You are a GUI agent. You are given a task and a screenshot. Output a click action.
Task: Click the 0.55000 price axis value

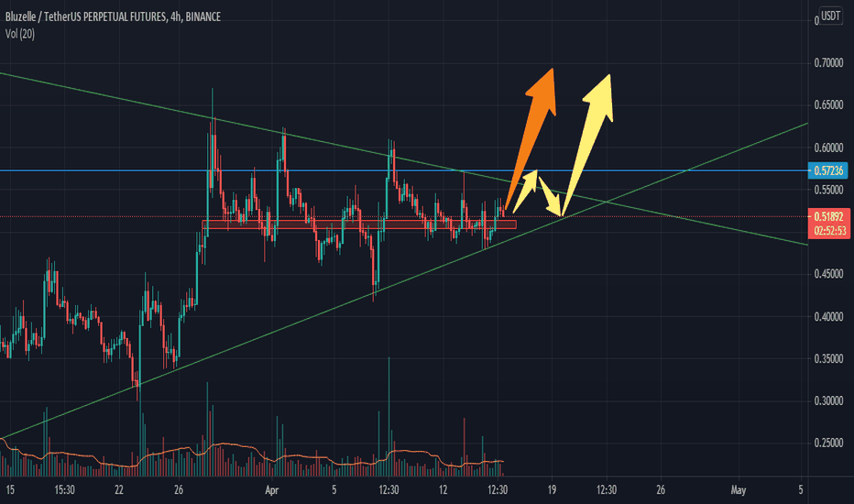[828, 190]
